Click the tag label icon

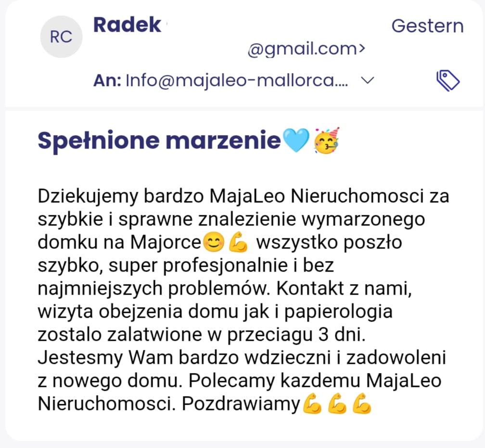tap(448, 80)
